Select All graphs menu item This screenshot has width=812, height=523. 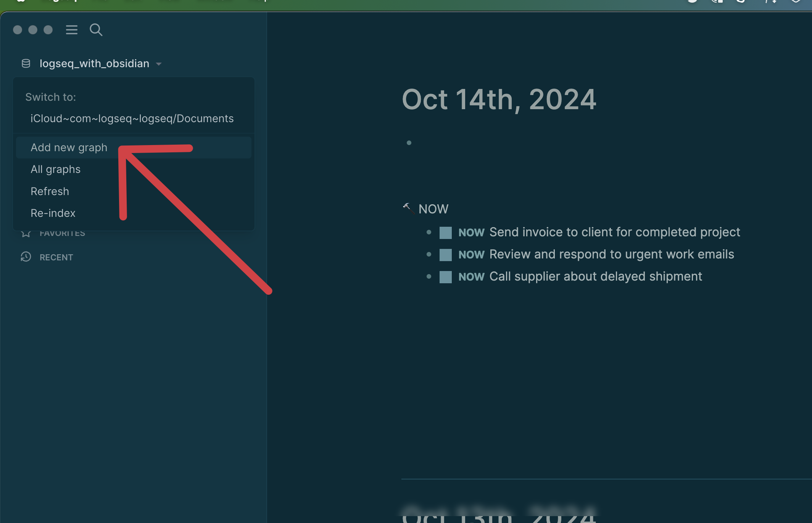pos(55,169)
